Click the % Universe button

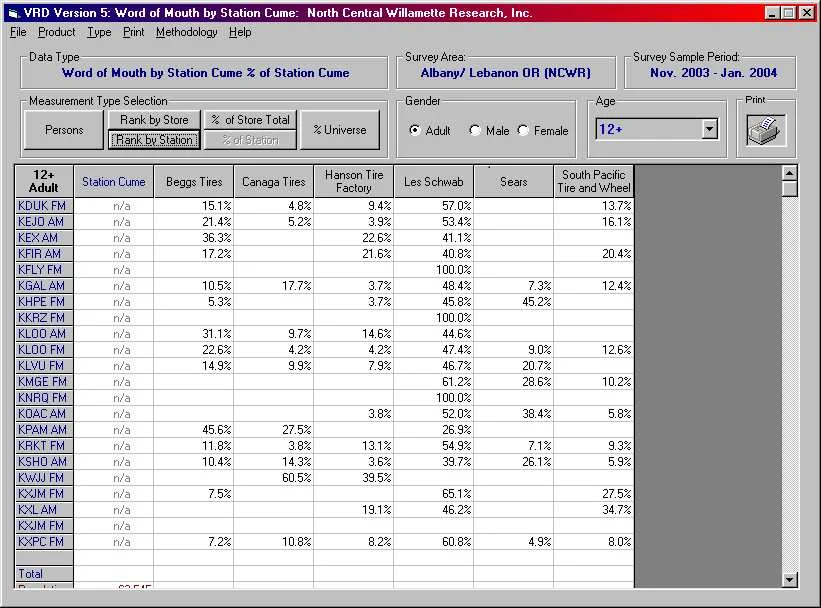point(340,129)
